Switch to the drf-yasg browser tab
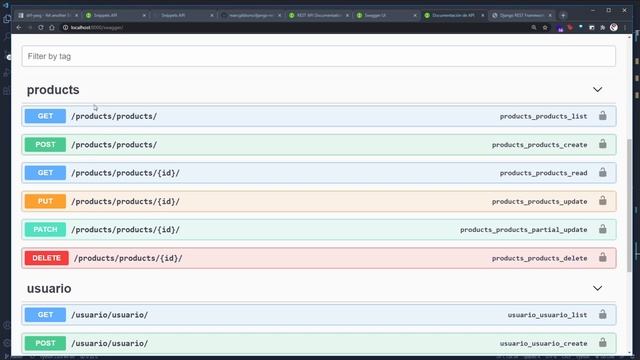Viewport: 640px width, 360px height. pyautogui.click(x=47, y=16)
